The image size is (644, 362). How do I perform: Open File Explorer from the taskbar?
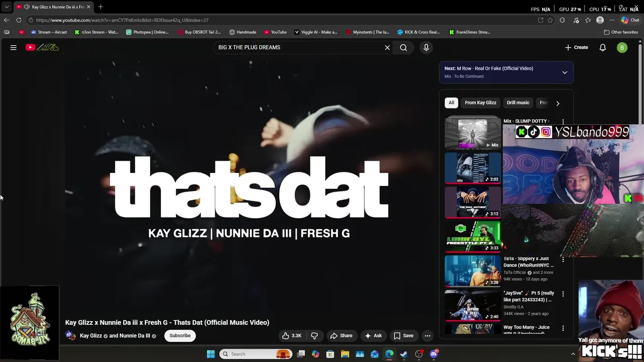click(345, 354)
